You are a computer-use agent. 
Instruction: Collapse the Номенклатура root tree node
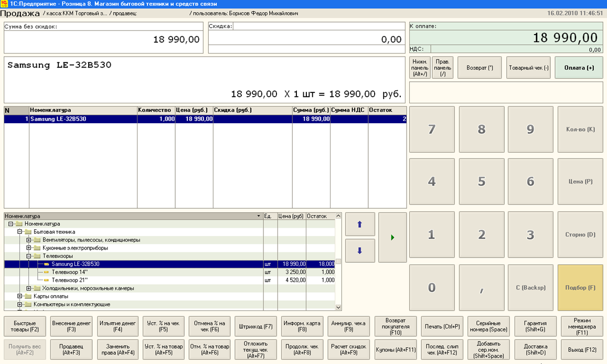(x=11, y=224)
